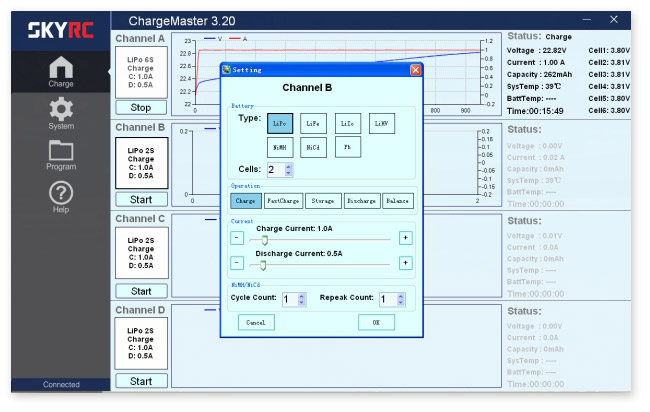
Task: Click Channel A Time 00:15:49 reading
Action: [535, 111]
